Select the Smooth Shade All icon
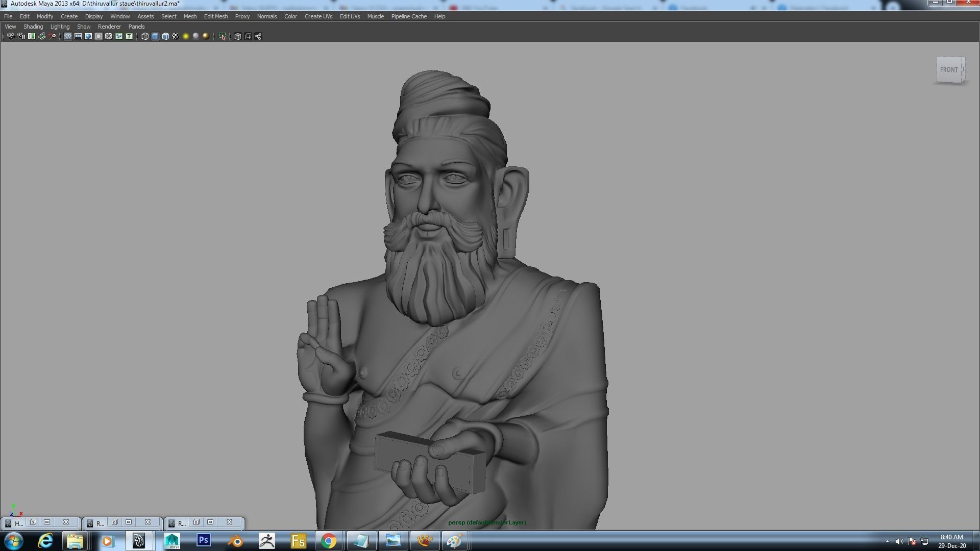The height and width of the screenshot is (551, 980). (155, 36)
